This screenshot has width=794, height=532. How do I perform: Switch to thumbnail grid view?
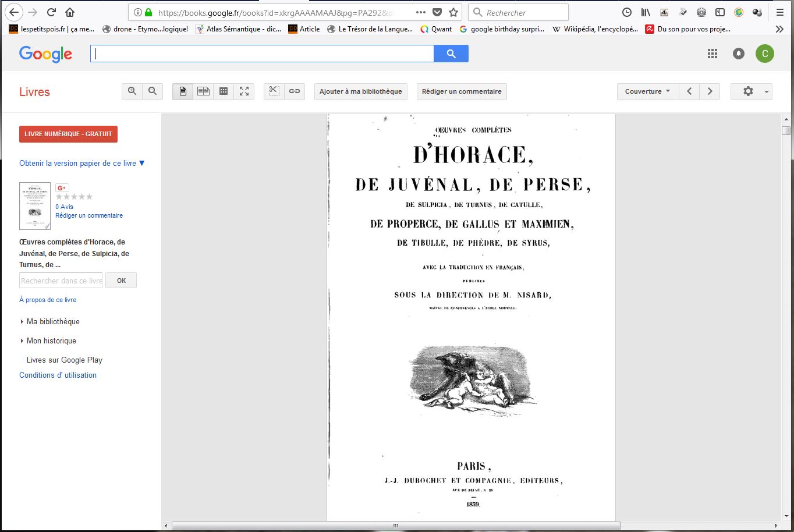tap(224, 91)
